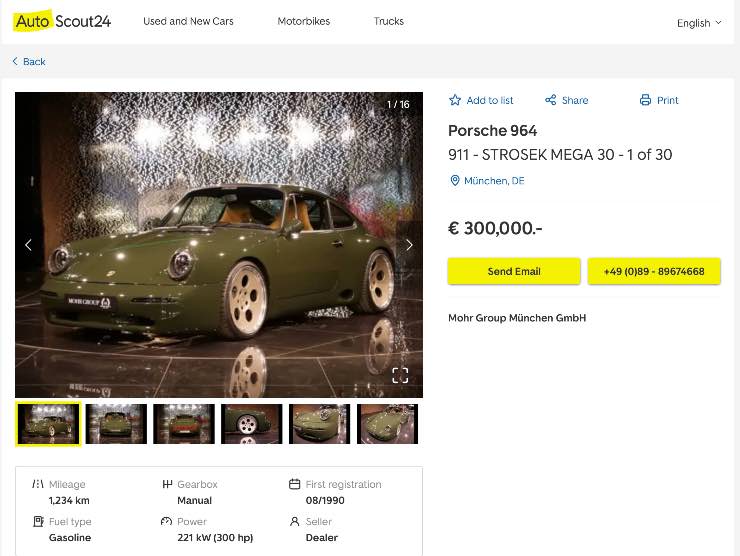Viewport: 740px width, 556px height.
Task: Click the AutoScout24 logo
Action: click(x=62, y=20)
